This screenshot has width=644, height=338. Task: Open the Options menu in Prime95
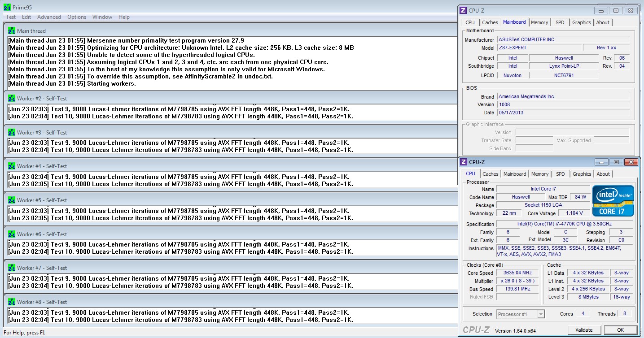77,17
